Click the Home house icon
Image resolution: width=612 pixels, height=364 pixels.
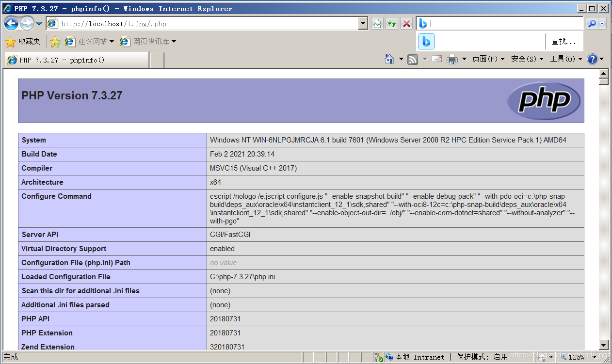tap(389, 59)
